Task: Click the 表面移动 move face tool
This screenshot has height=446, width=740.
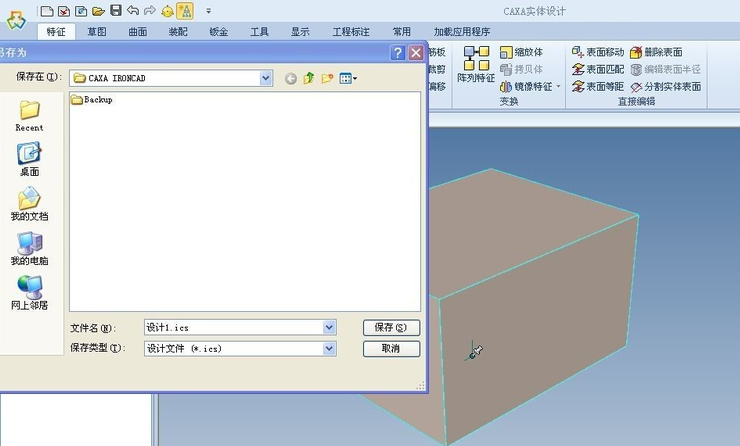Action: coord(597,52)
